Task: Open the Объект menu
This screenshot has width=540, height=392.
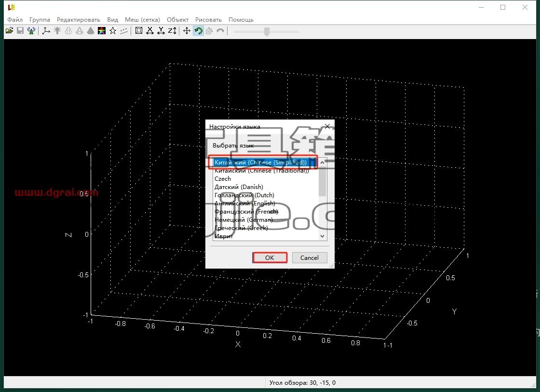Action: tap(178, 20)
